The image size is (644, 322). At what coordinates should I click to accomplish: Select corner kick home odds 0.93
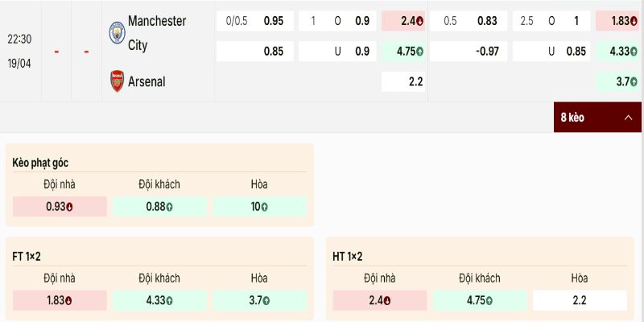(60, 207)
